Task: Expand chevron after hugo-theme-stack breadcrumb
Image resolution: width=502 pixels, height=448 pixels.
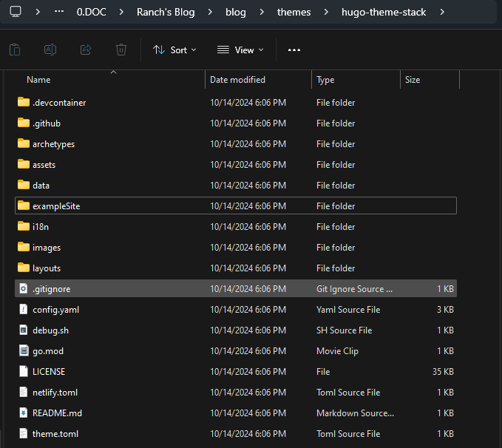Action: [x=442, y=12]
